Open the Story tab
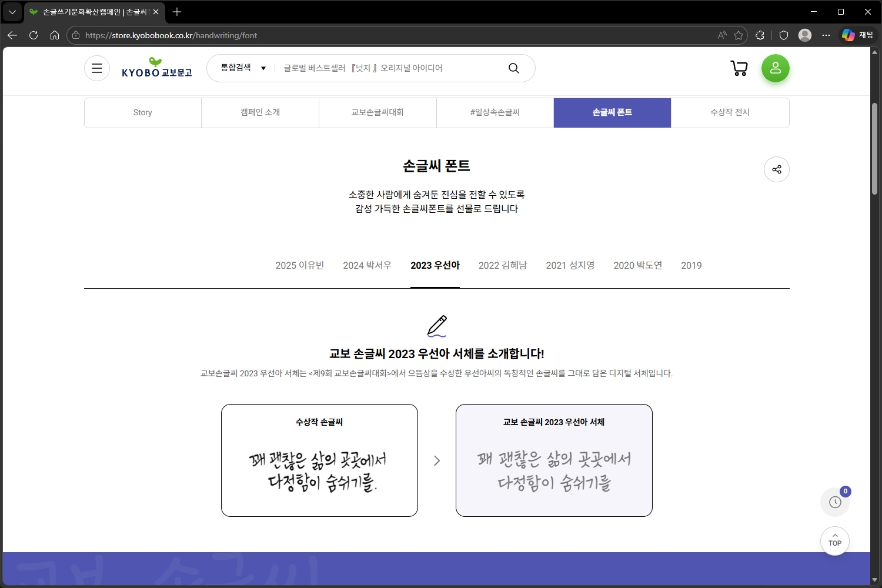882x588 pixels. click(143, 112)
